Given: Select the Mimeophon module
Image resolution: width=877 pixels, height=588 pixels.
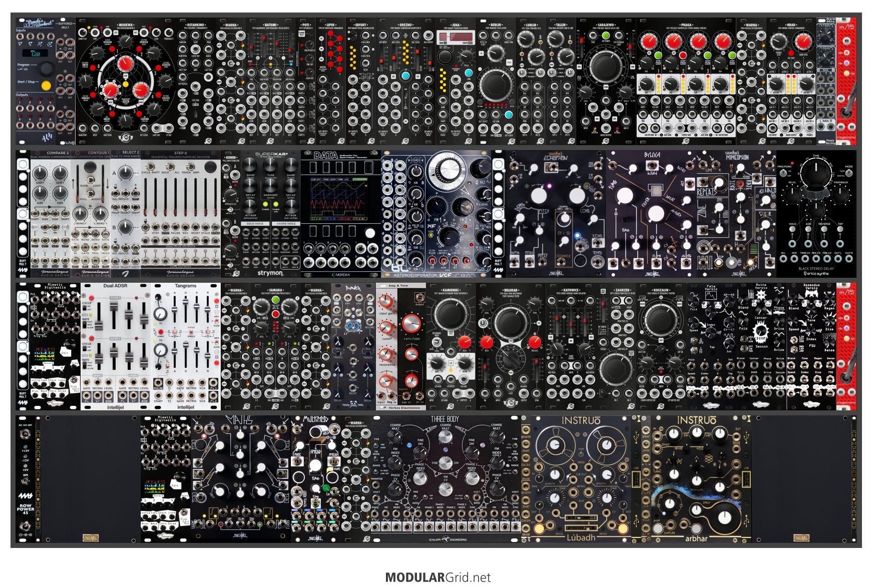Looking at the screenshot, I should point(736,214).
